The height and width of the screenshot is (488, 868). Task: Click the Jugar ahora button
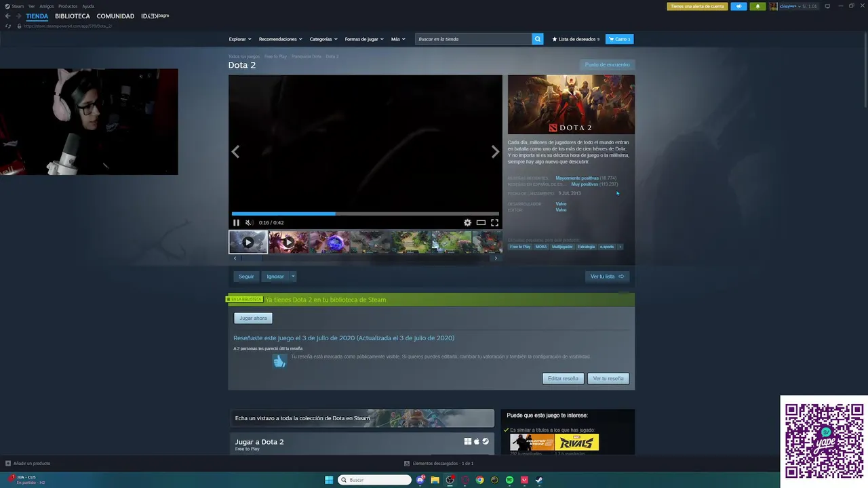(253, 318)
